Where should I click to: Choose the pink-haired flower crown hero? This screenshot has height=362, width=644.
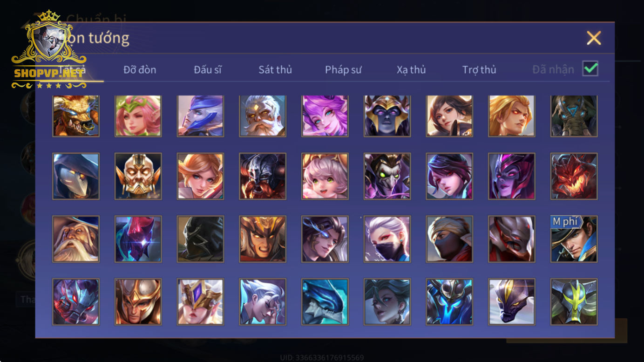coord(138,116)
